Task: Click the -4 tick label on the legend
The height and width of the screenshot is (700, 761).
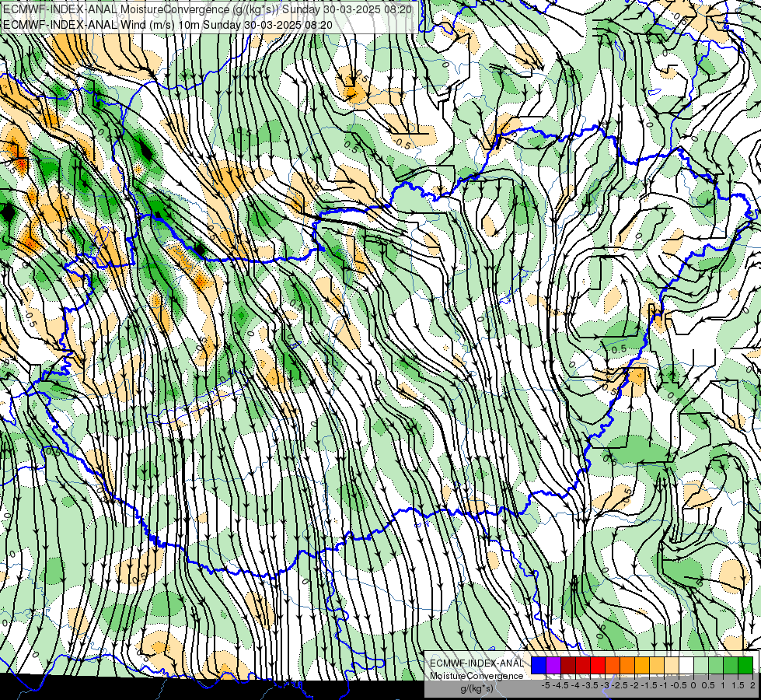Action: (575, 685)
